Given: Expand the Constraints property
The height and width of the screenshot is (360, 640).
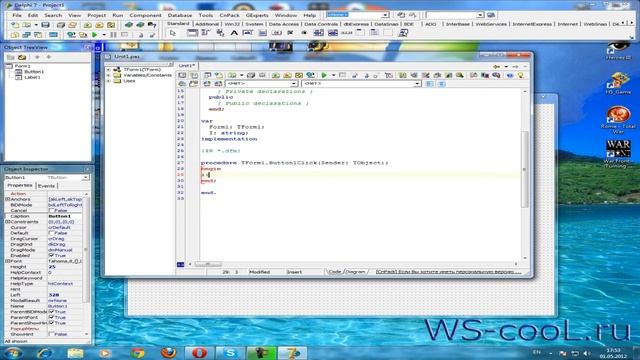Looking at the screenshot, I should coord(7,222).
